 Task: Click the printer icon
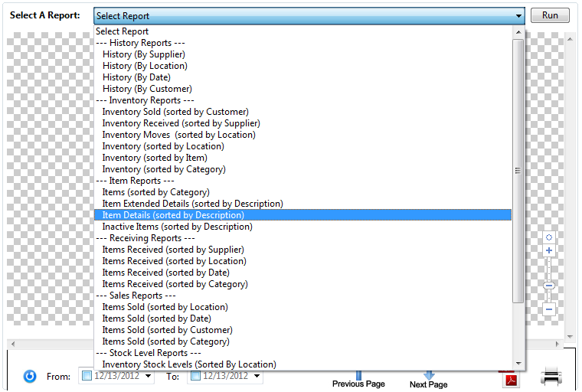551,377
